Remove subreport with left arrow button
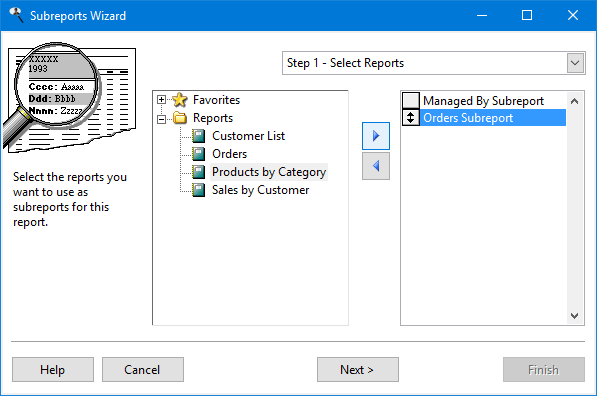The image size is (597, 396). [x=376, y=166]
